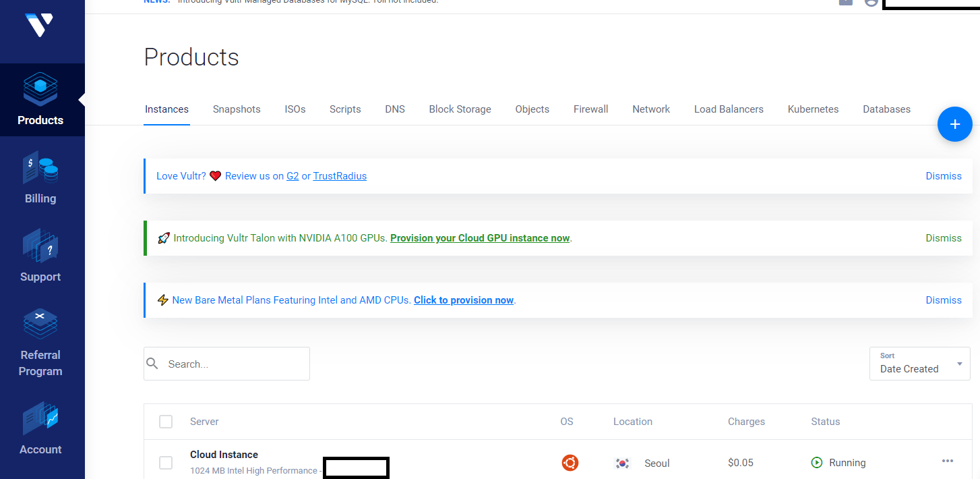Switch to the Kubernetes tab

point(814,109)
